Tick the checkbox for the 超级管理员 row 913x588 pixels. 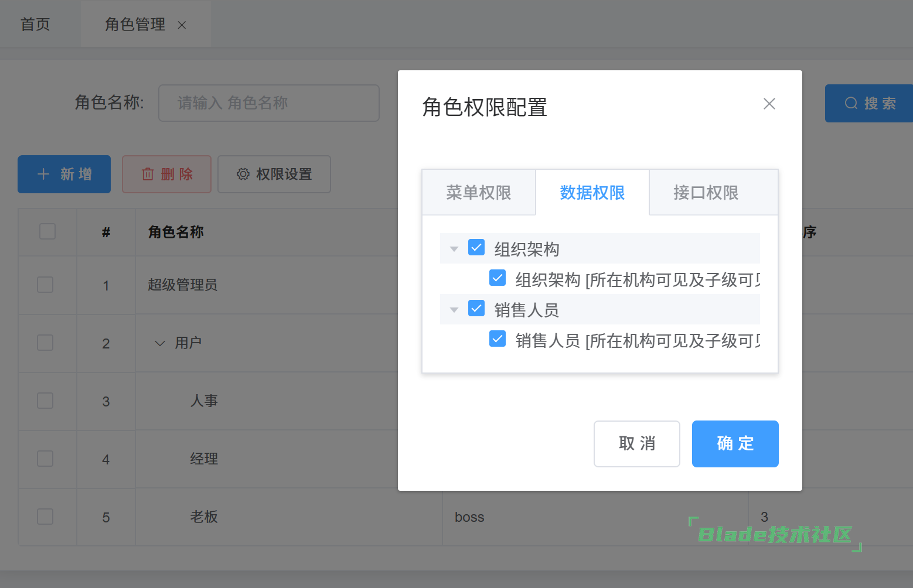45,285
